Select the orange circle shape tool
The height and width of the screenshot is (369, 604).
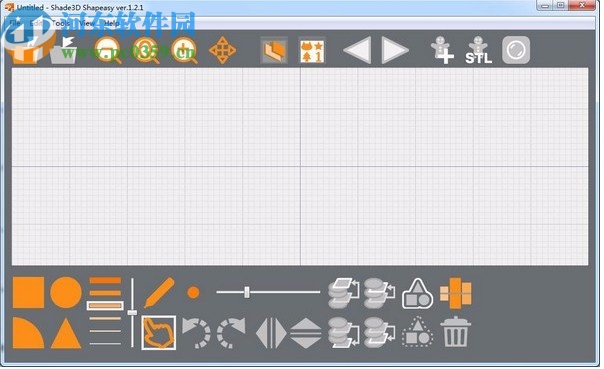click(66, 292)
